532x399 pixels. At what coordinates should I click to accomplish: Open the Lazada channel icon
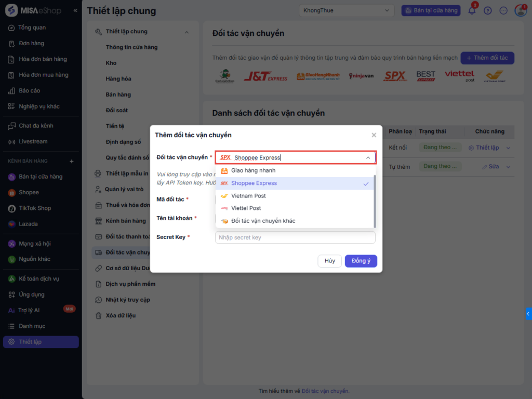click(x=11, y=224)
